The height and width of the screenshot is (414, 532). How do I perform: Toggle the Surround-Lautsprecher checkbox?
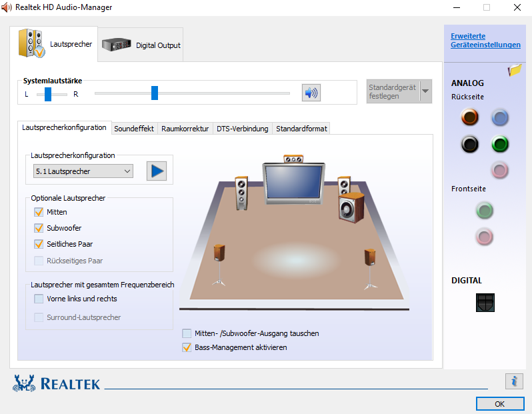point(39,317)
